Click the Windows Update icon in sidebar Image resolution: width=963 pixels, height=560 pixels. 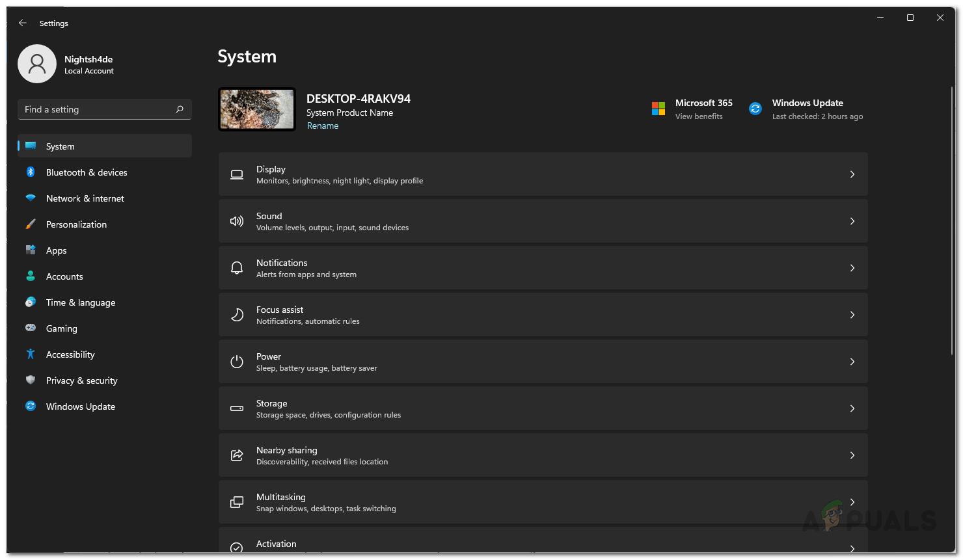pyautogui.click(x=31, y=406)
